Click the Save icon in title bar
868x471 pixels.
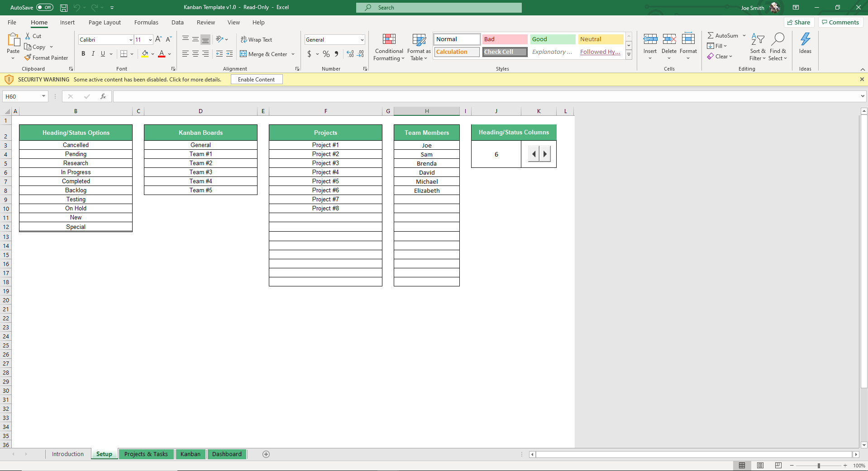[x=64, y=8]
